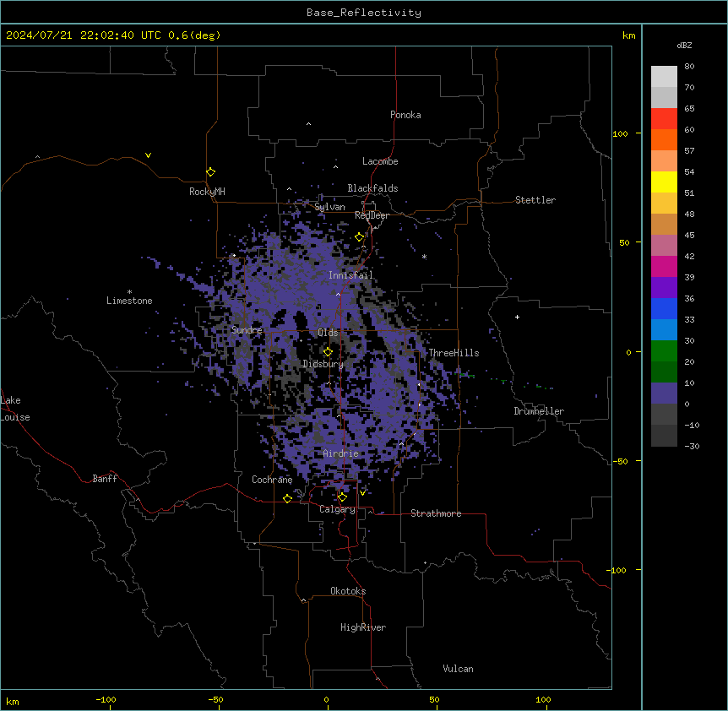Click the 100 tick on the right axis
728x711 pixels.
click(620, 133)
